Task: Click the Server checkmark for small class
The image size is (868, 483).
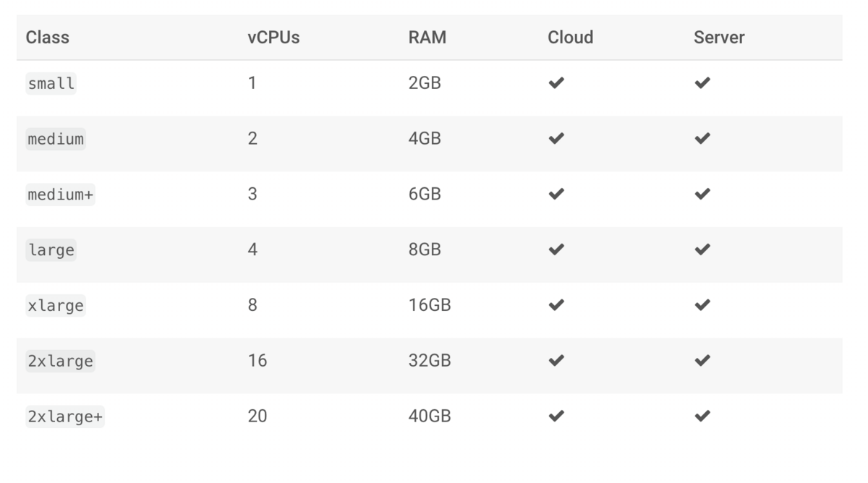Action: [702, 84]
